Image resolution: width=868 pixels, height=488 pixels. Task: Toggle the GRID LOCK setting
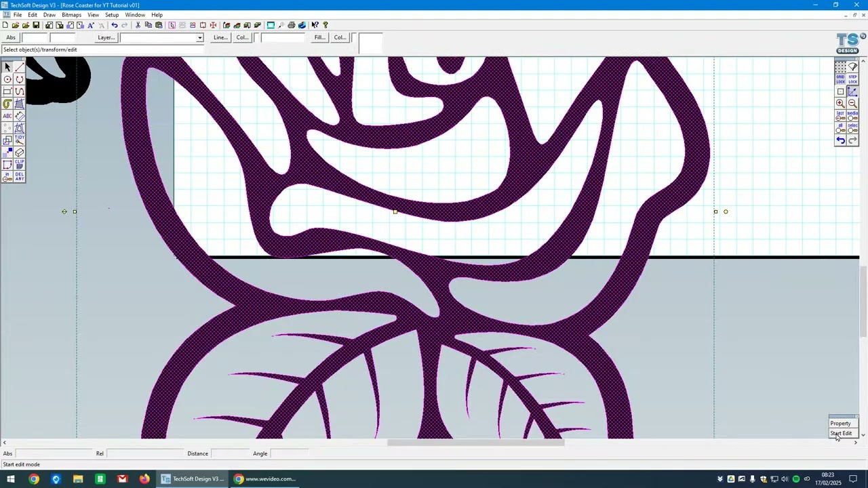[x=840, y=79]
